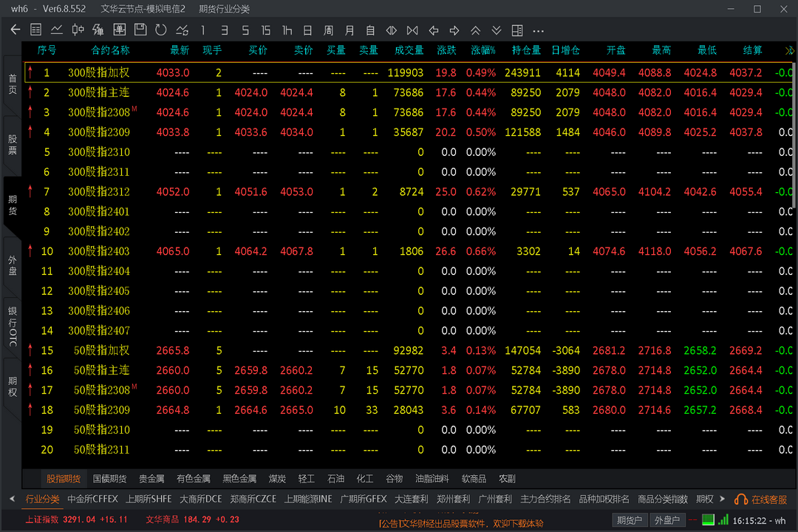This screenshot has height=532, width=798.
Task: Click the back arrow in the toolbar
Action: (15, 30)
